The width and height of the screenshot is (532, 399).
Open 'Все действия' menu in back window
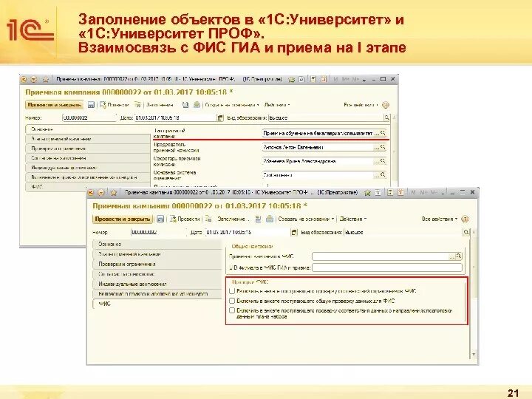pos(361,105)
